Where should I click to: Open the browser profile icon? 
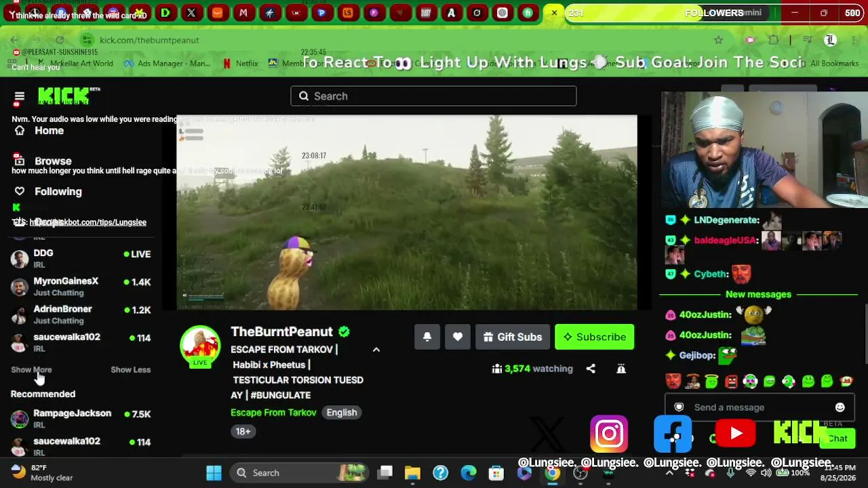click(830, 40)
